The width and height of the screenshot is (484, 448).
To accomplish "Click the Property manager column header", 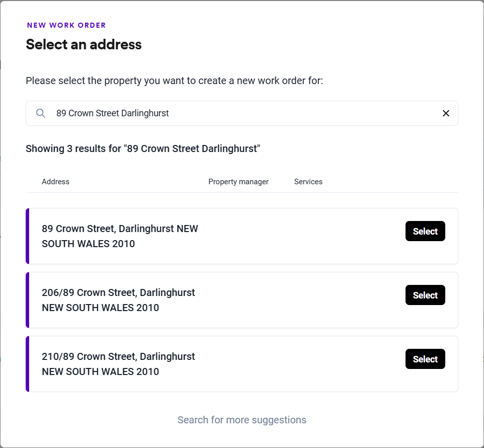I will tap(238, 182).
